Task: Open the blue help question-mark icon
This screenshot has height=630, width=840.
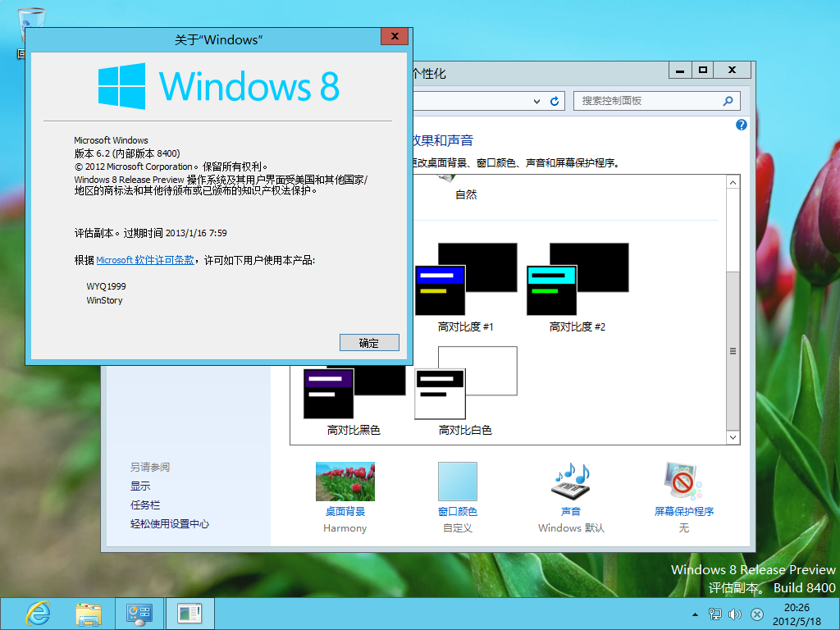Action: tap(742, 125)
